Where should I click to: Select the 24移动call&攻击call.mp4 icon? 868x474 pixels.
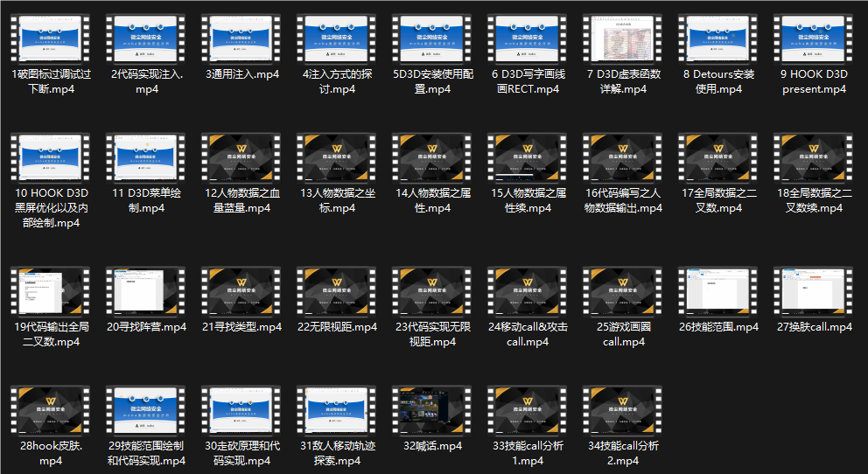(x=528, y=291)
